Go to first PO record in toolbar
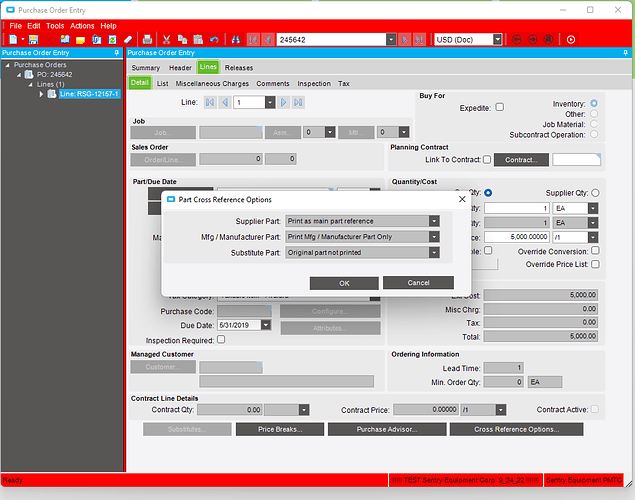This screenshot has width=635, height=500. (x=253, y=40)
